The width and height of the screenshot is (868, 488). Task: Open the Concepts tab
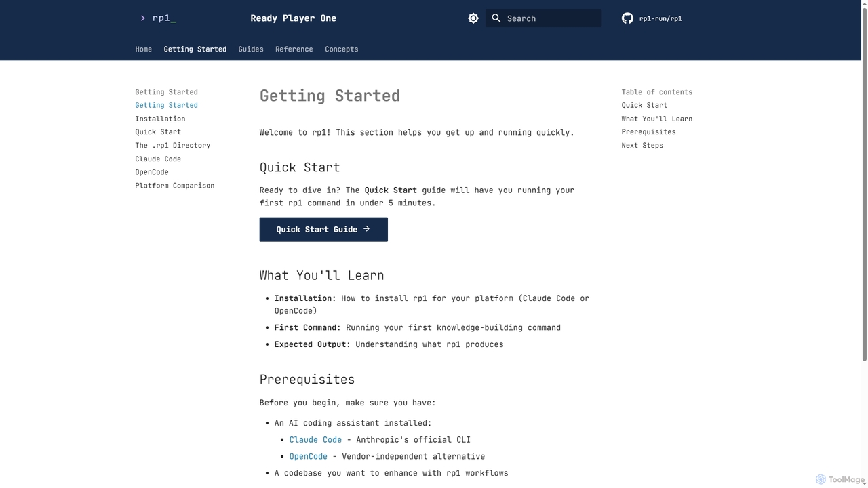pos(342,49)
